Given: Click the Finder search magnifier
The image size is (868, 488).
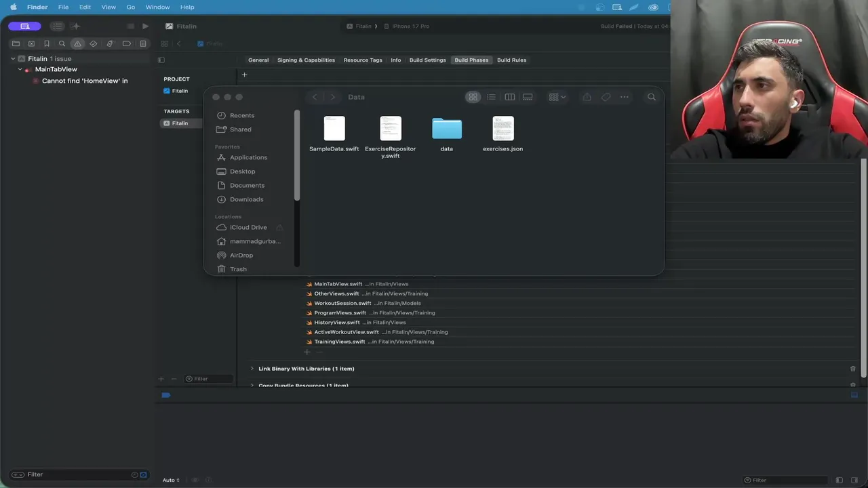Looking at the screenshot, I should pos(652,97).
